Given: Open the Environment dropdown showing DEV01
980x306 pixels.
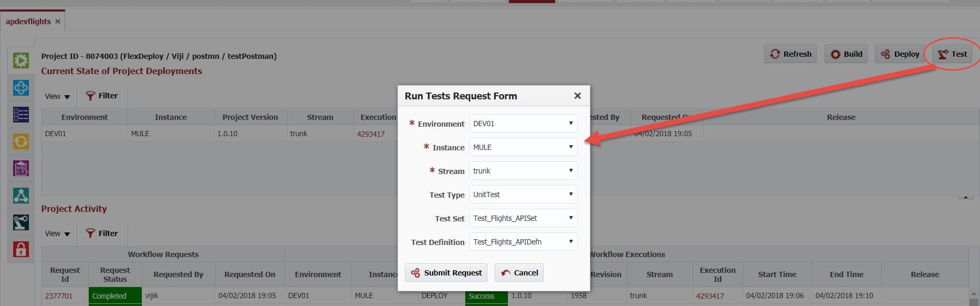Looking at the screenshot, I should coord(523,124).
